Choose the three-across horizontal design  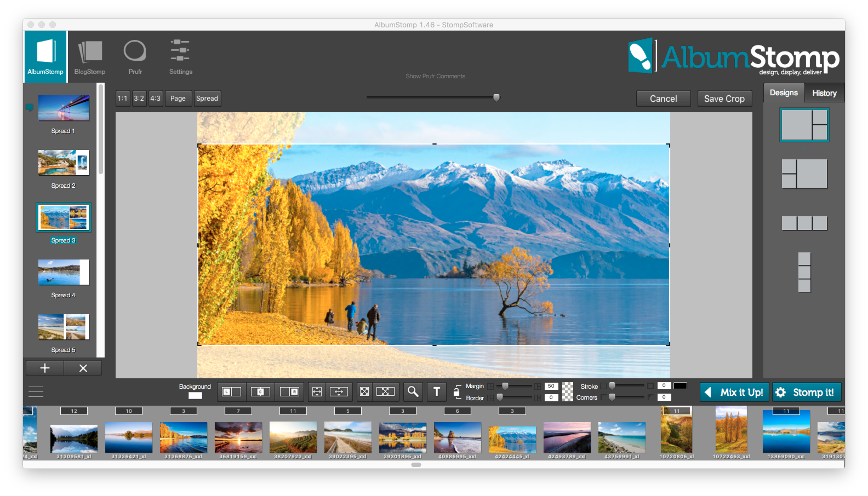click(x=804, y=223)
